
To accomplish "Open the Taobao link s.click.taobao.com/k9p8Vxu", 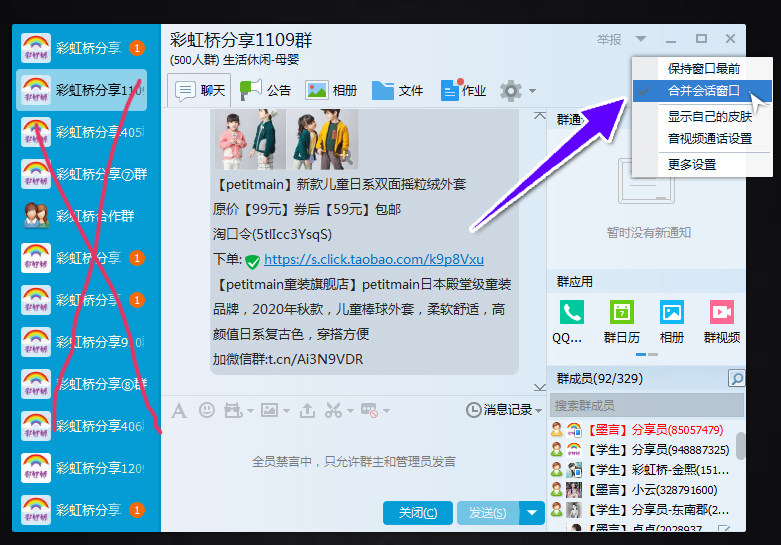I will pos(374,259).
